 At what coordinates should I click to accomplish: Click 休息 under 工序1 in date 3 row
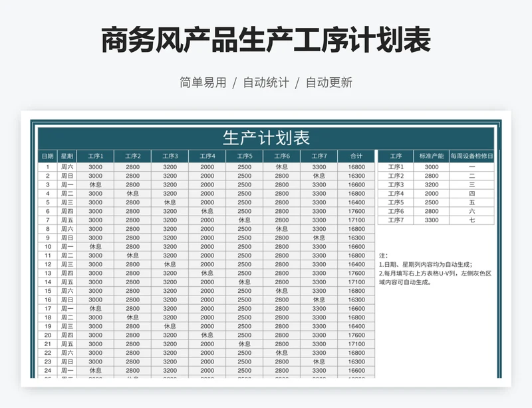pyautogui.click(x=95, y=185)
